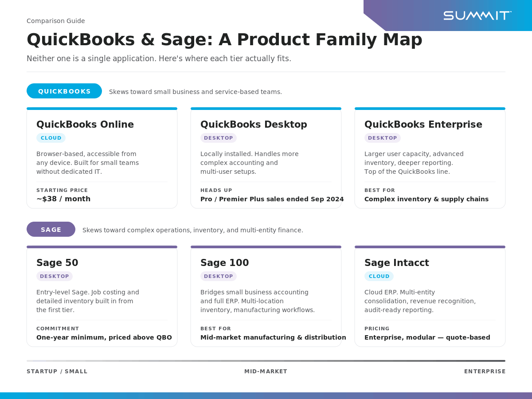Select the QUICKBOOKS pill label

click(64, 91)
